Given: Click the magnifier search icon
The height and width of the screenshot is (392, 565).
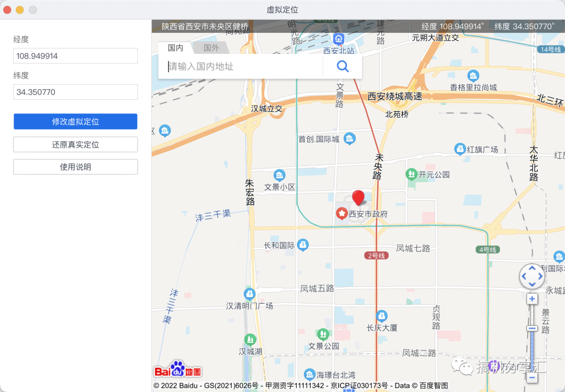Looking at the screenshot, I should pos(342,66).
